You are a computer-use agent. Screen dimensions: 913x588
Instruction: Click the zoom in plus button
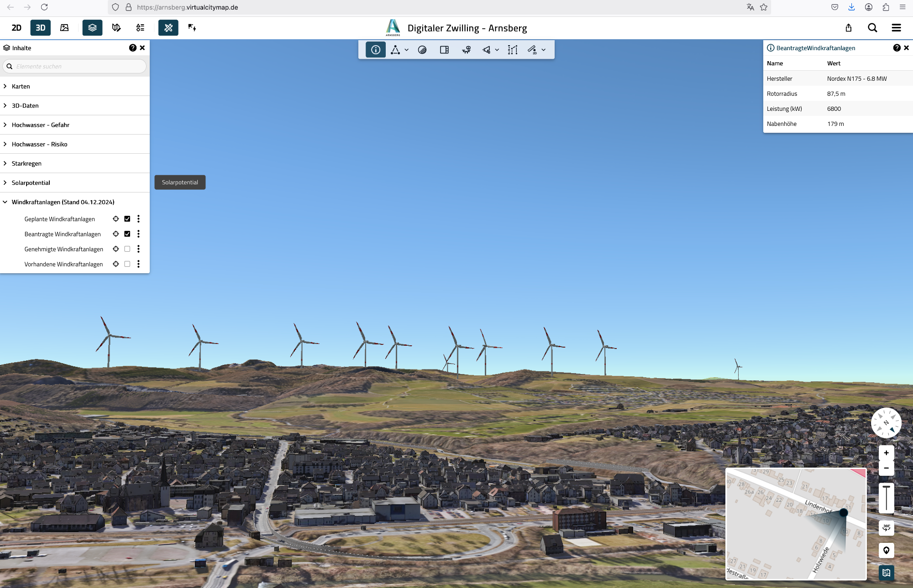(x=886, y=453)
